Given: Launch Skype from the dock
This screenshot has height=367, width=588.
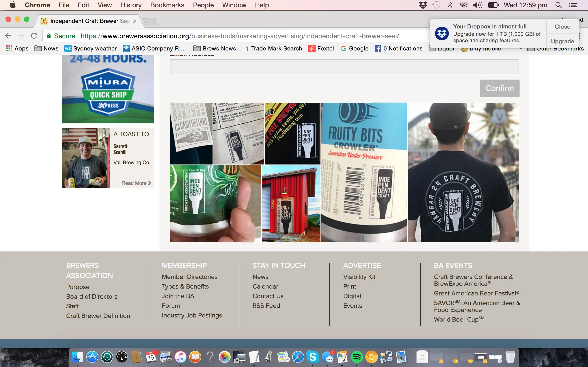Looking at the screenshot, I should (312, 357).
